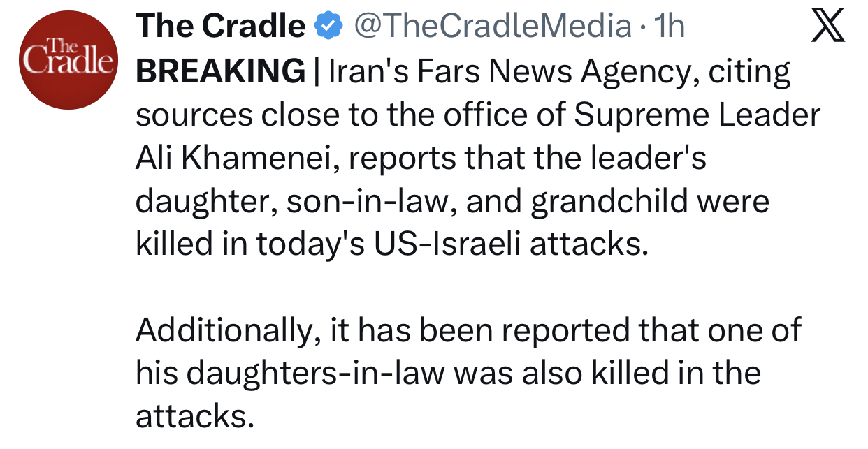Click the vertical bar after BREAKING
Image resolution: width=868 pixels, height=449 pixels.
[317, 71]
